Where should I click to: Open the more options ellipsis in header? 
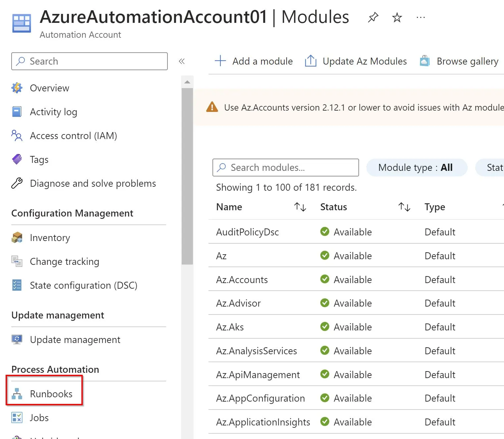[421, 17]
